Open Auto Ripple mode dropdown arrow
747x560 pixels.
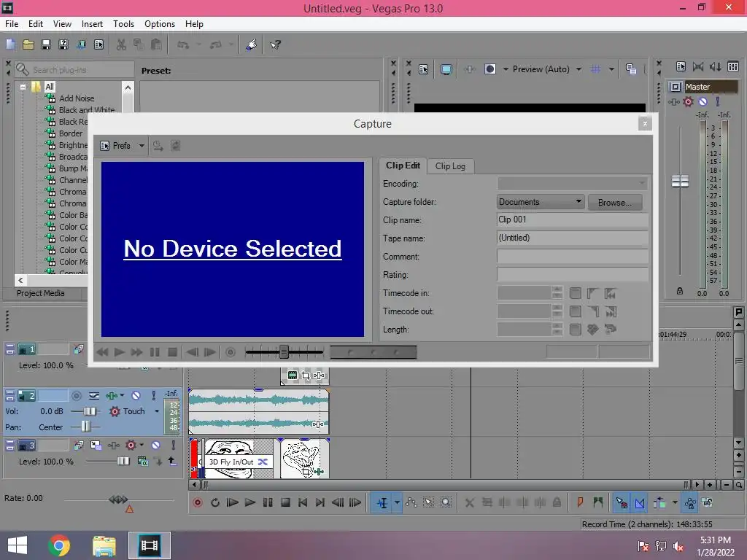pyautogui.click(x=675, y=502)
